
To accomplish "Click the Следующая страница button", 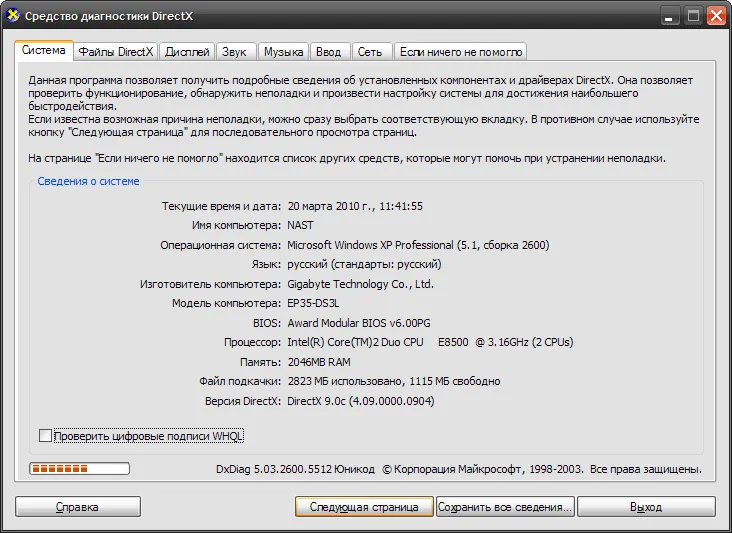I will tap(364, 506).
